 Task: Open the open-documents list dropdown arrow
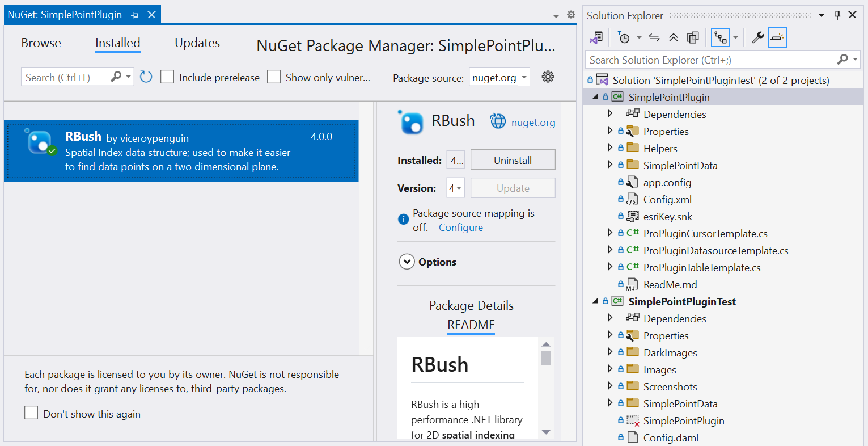(556, 16)
